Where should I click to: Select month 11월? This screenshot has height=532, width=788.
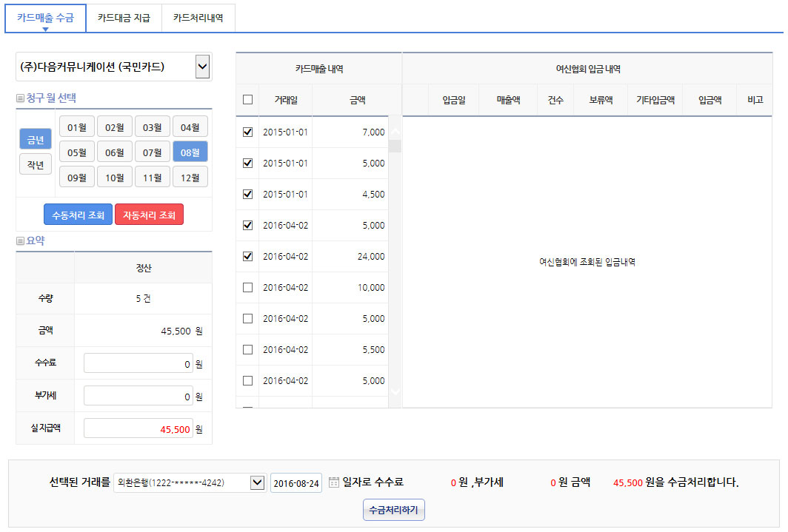(x=153, y=177)
